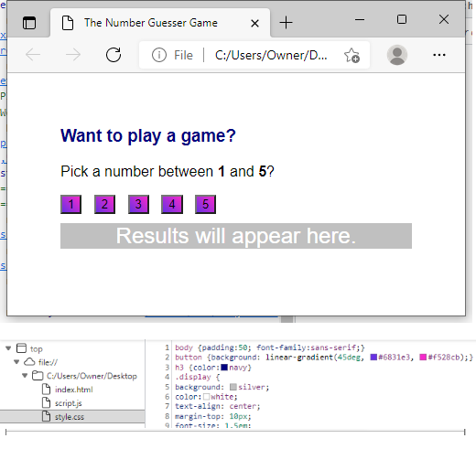Open index.html in the file tree
The height and width of the screenshot is (449, 476).
(73, 390)
